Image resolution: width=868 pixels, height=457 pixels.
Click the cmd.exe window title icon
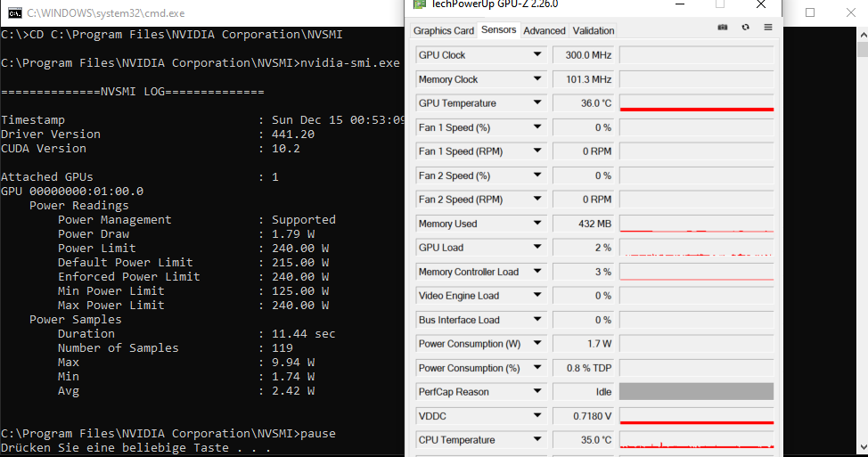click(x=15, y=13)
